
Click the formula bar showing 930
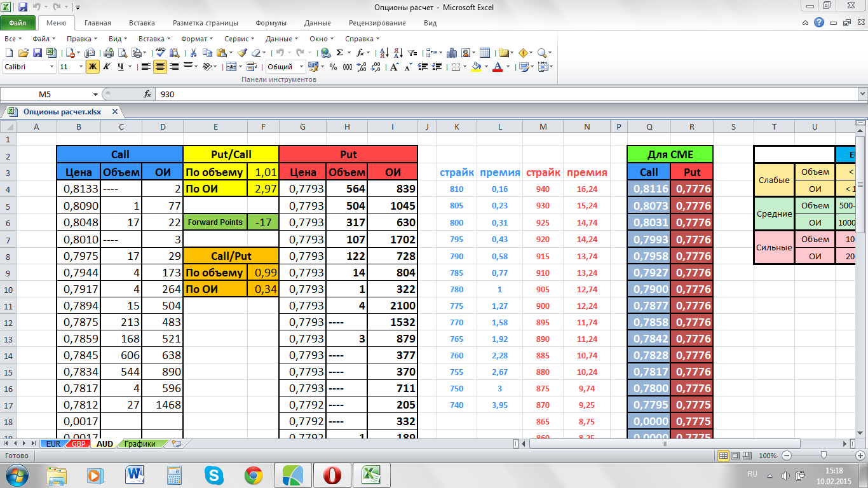506,94
